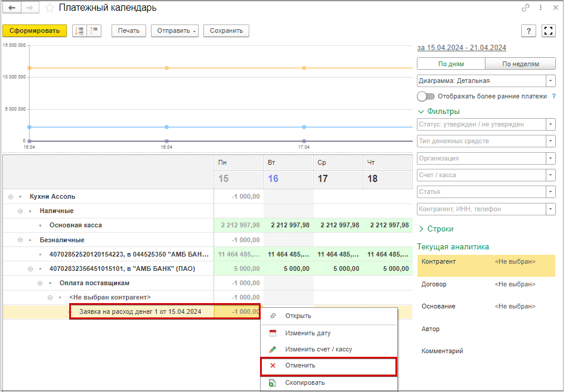Switch view to По неделям

[520, 64]
